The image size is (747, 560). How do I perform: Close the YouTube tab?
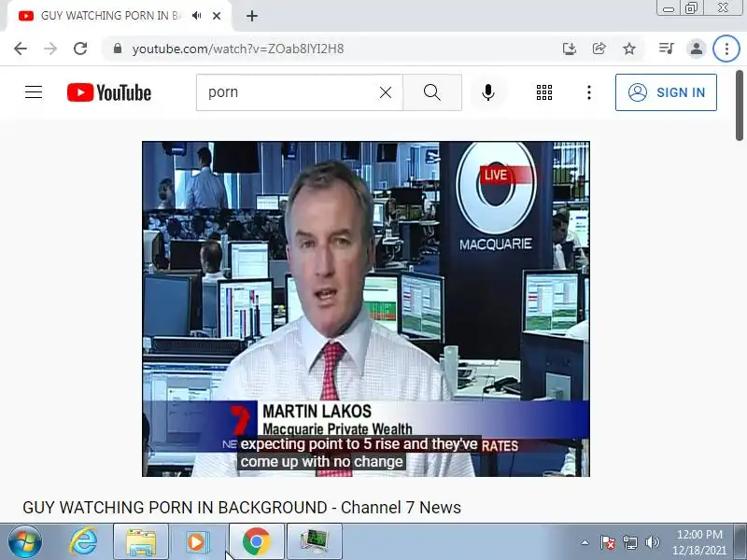(217, 16)
